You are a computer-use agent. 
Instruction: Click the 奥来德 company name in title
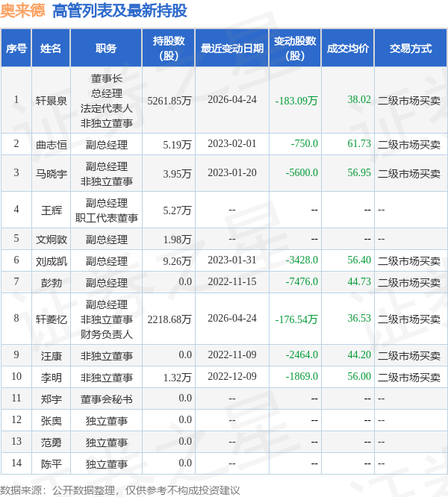coord(22,10)
